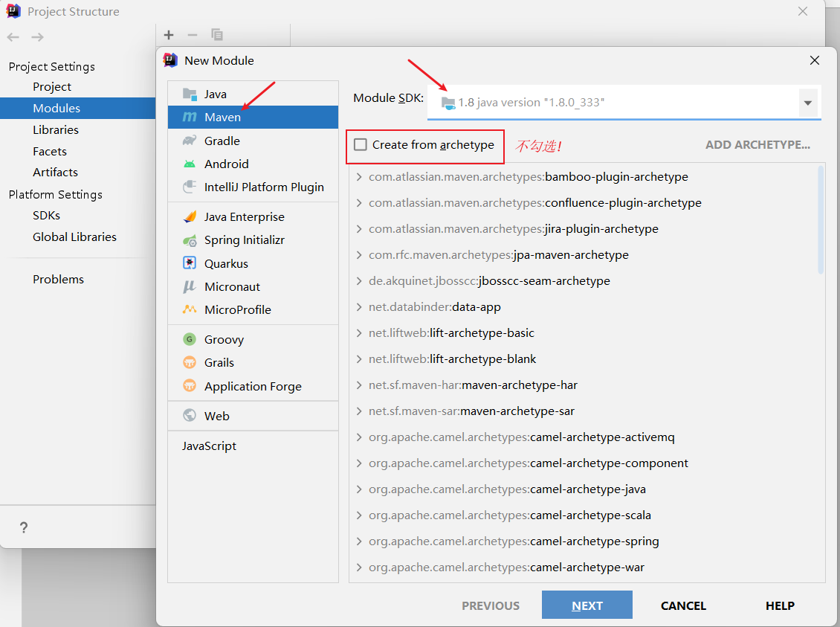
Task: Select the Spring Initializr icon
Action: [x=190, y=240]
